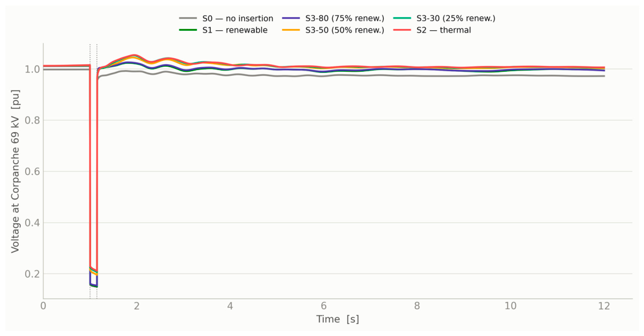This screenshot has width=644, height=336.
Task: Click the x-axis tick label 6
Action: [323, 306]
